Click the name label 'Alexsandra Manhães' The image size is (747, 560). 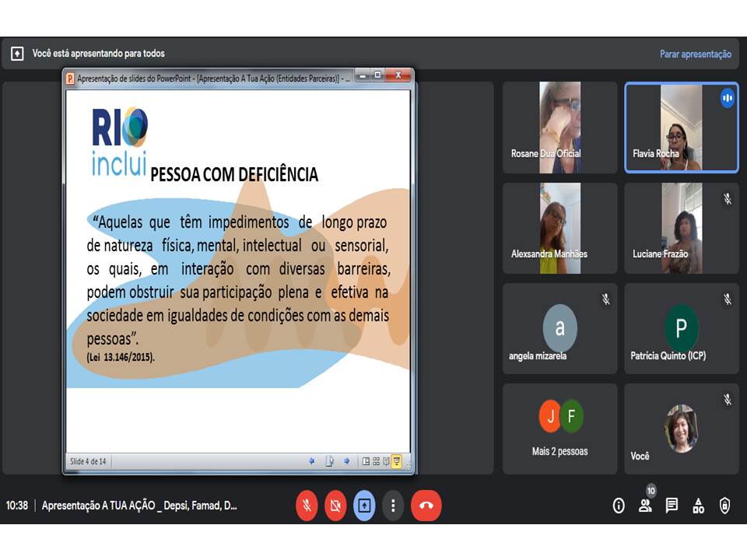point(549,254)
